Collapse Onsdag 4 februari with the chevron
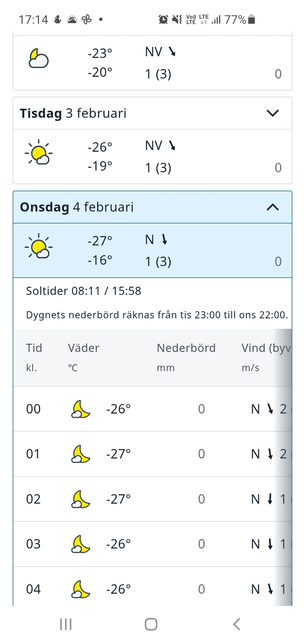Screen dimensions: 305x644 click(273, 207)
